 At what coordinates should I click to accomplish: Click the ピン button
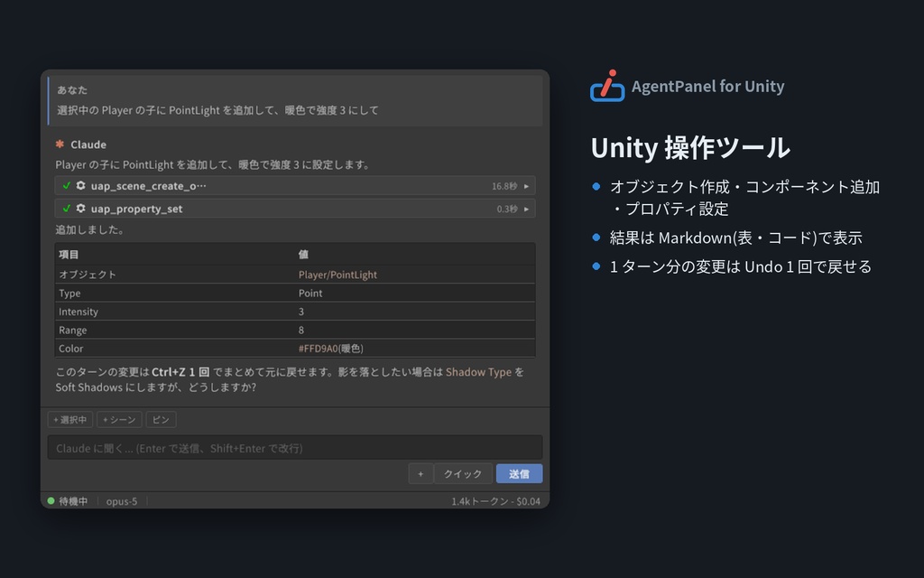(161, 419)
